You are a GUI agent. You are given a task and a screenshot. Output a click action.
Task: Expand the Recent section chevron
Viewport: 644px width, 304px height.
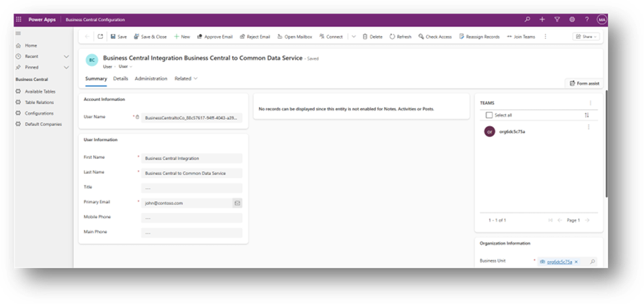pyautogui.click(x=67, y=57)
